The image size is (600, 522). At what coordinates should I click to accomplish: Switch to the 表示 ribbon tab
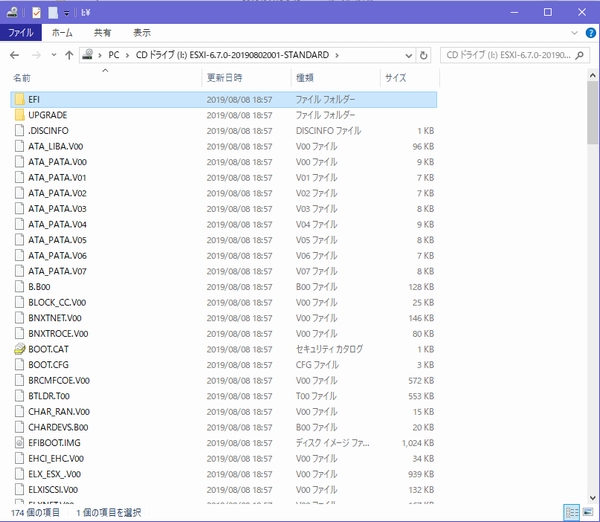(142, 33)
